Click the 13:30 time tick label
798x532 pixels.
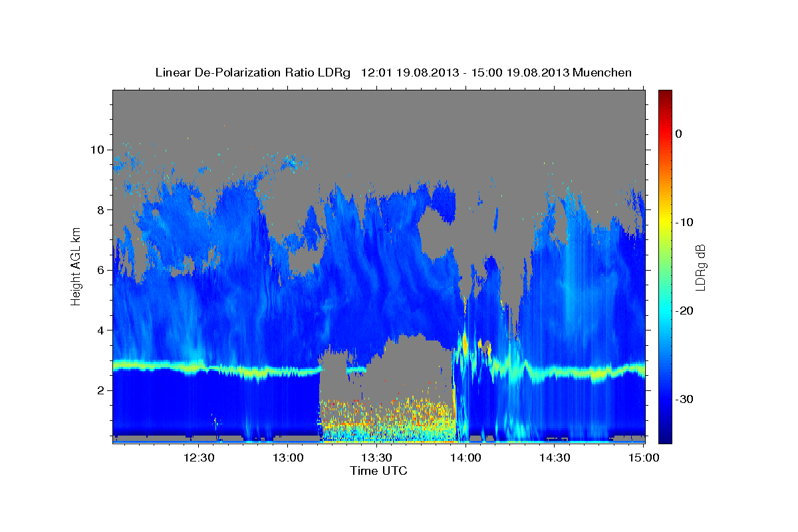(376, 458)
